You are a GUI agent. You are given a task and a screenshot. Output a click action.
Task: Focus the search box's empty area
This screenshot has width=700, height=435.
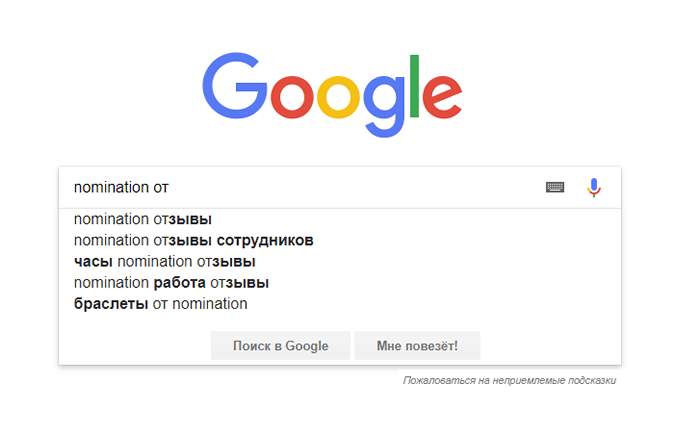(x=350, y=187)
